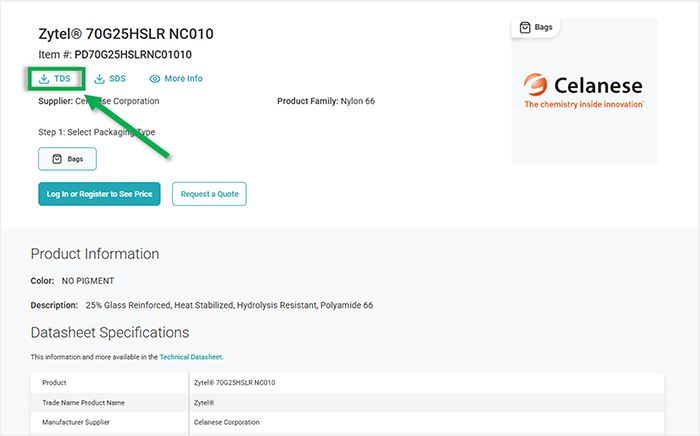Click the Zytel 70G25HSLR NC010 table cell
Viewport: 700px width, 436px height.
234,382
